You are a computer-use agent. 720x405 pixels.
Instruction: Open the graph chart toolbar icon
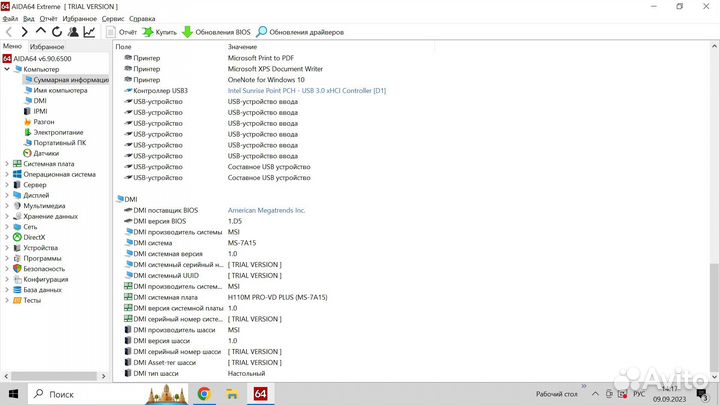pyautogui.click(x=89, y=32)
